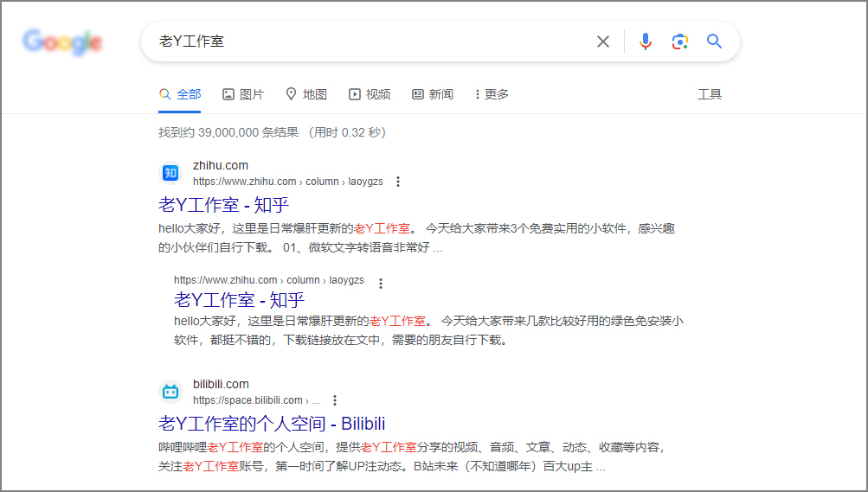Open the three-dot menu for the first zhihu.com result
Screen dimensions: 868x492
tap(397, 182)
